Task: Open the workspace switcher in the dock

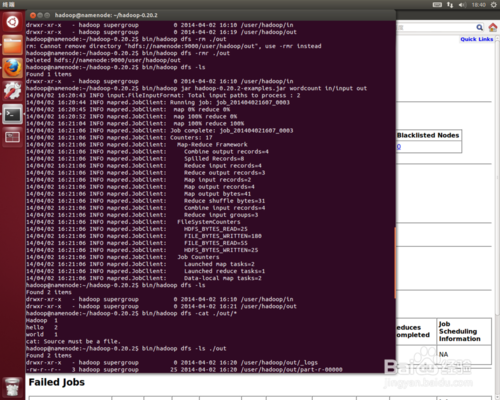Action: tap(12, 137)
